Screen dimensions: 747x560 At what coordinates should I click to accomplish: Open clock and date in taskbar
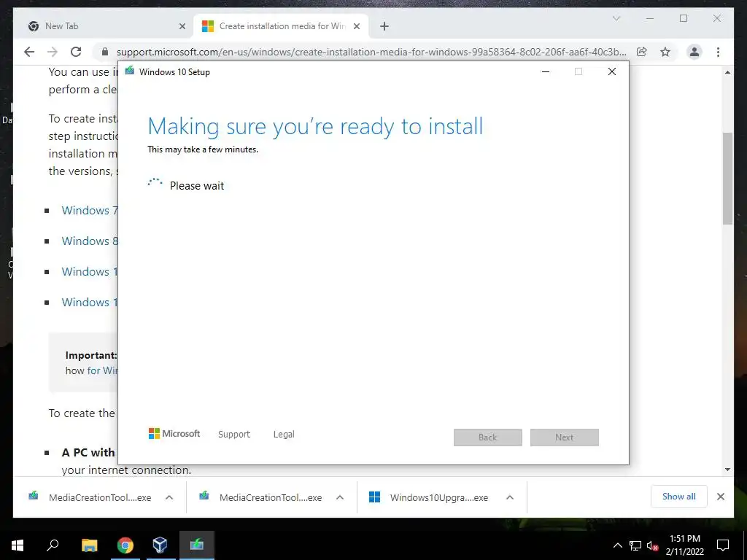click(684, 545)
